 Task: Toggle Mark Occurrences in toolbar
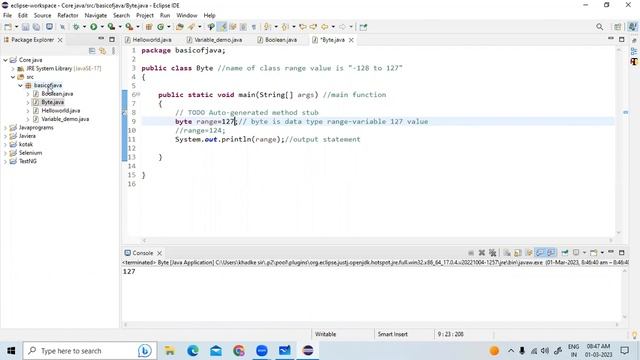222,27
